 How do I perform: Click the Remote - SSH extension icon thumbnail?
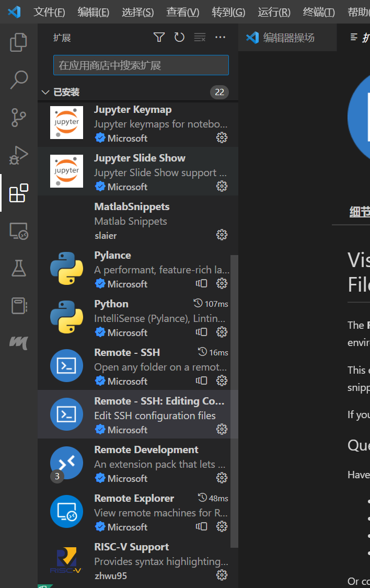[x=66, y=366]
